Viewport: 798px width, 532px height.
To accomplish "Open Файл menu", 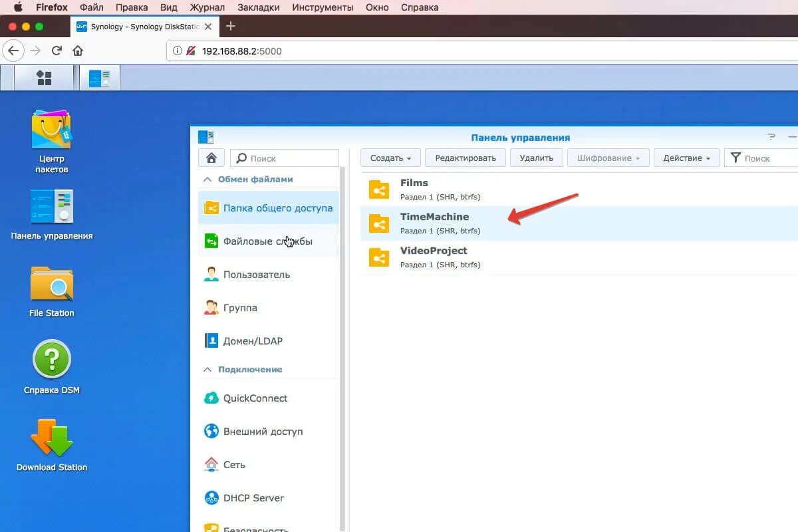I will click(92, 7).
